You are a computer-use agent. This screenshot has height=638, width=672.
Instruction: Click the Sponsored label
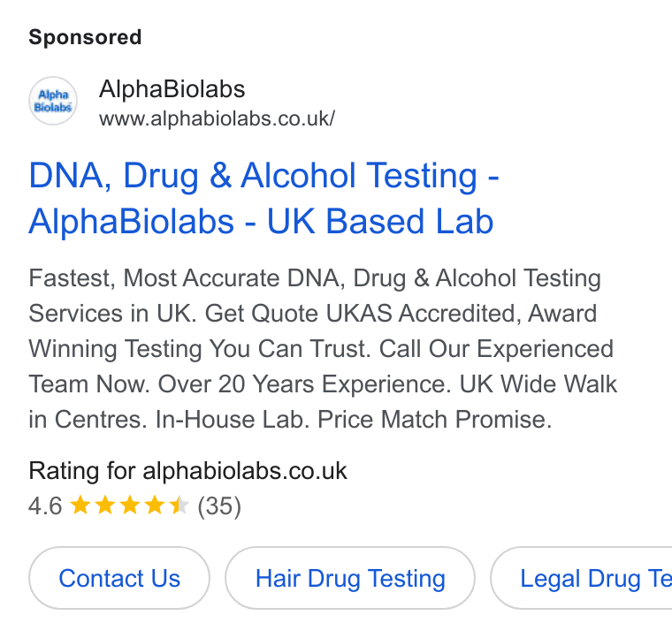point(85,37)
